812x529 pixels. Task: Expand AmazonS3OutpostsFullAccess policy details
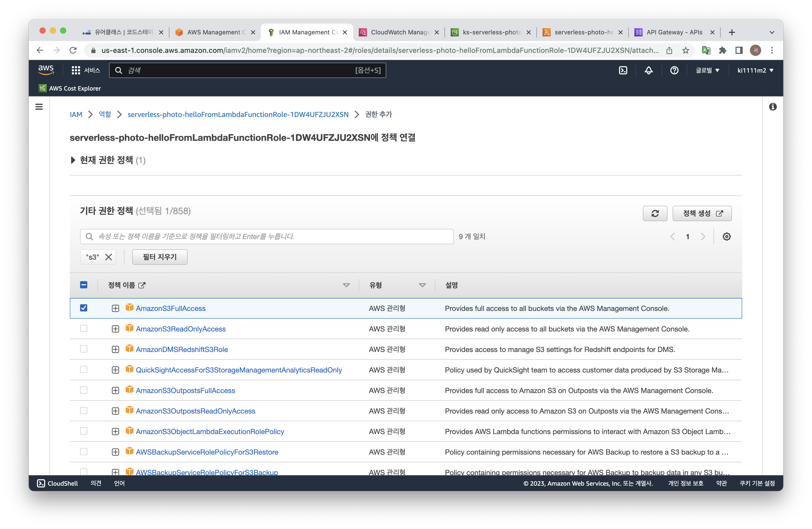pyautogui.click(x=115, y=390)
